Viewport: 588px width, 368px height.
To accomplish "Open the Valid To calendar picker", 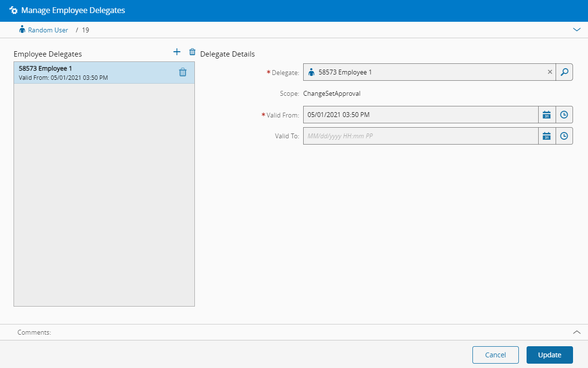I will tap(547, 136).
